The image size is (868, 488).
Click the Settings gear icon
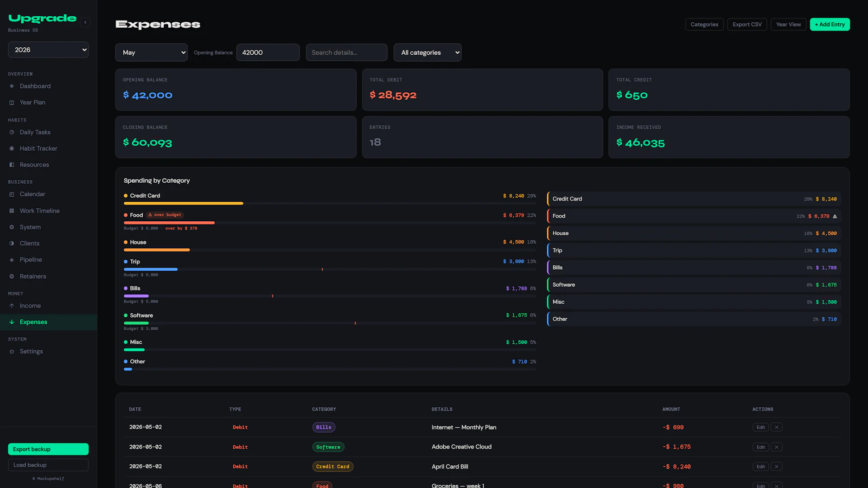coord(12,351)
